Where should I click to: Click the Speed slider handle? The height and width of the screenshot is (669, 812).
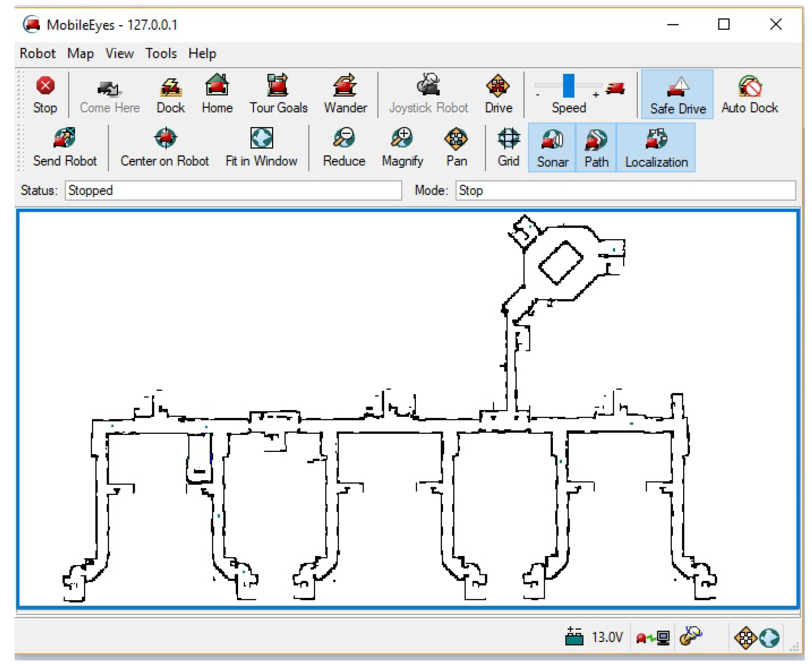[568, 86]
